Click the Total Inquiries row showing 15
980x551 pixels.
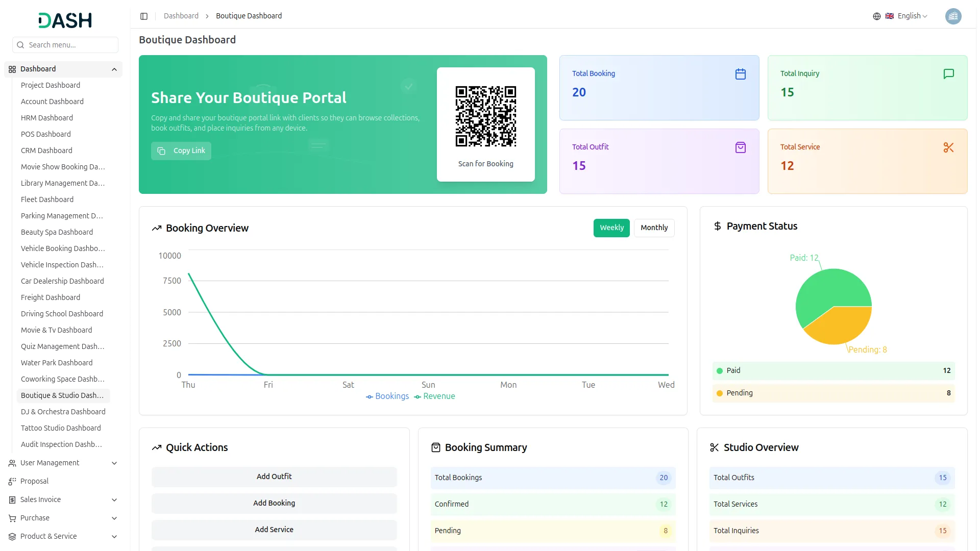click(832, 531)
